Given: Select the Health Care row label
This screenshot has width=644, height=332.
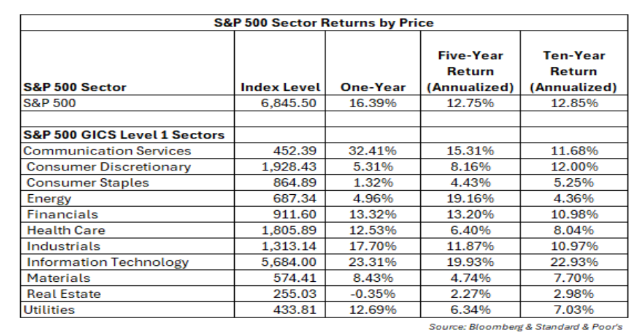Looking at the screenshot, I should pos(66,230).
